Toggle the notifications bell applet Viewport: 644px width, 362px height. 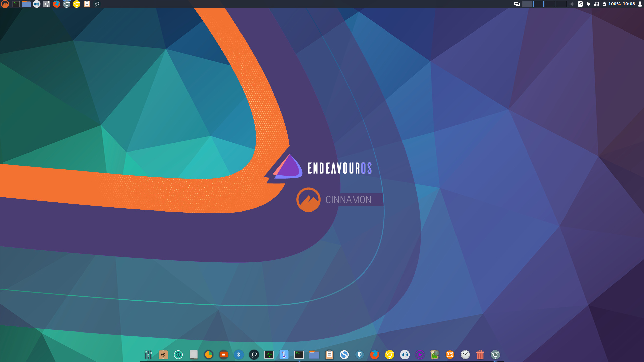pos(588,4)
